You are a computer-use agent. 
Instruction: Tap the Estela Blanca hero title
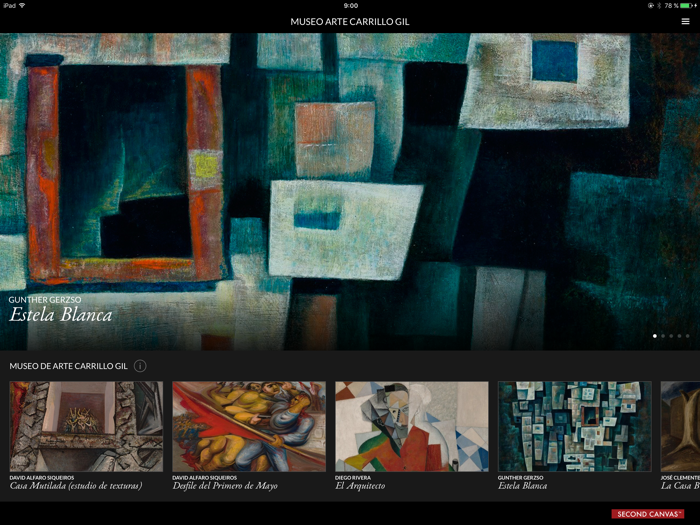point(61,315)
